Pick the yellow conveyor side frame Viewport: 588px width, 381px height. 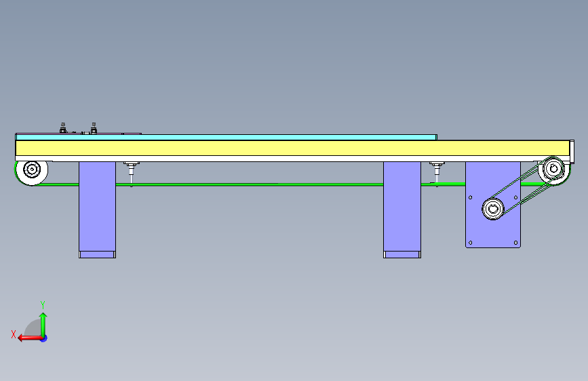(x=292, y=148)
